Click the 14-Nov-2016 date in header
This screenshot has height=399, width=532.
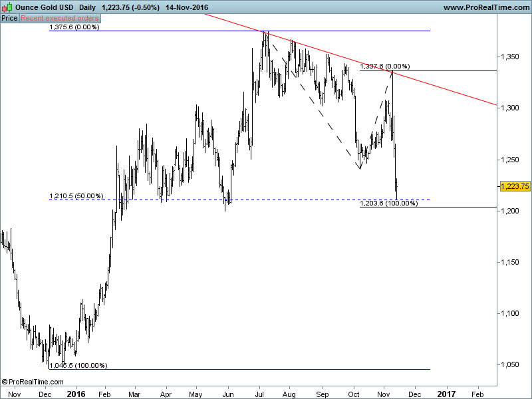[187, 7]
